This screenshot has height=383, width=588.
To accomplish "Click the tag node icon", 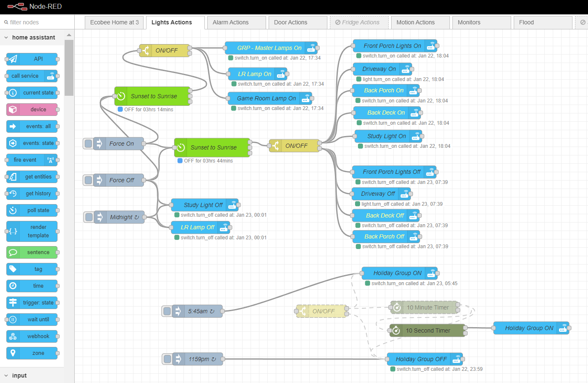I will click(x=13, y=269).
